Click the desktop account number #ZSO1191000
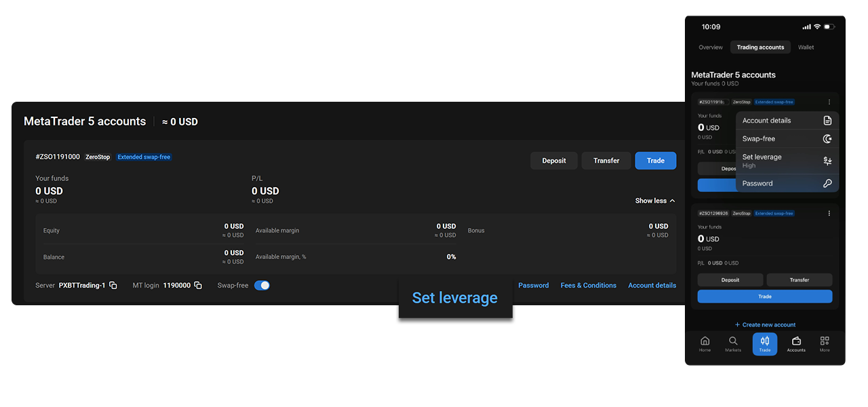The image size is (868, 407). coord(58,157)
